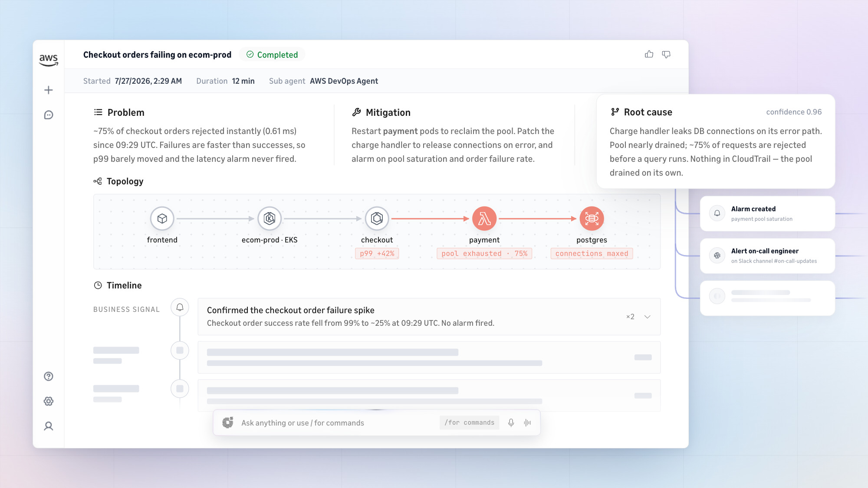Click the Root cause branch icon
868x488 pixels.
tap(615, 112)
